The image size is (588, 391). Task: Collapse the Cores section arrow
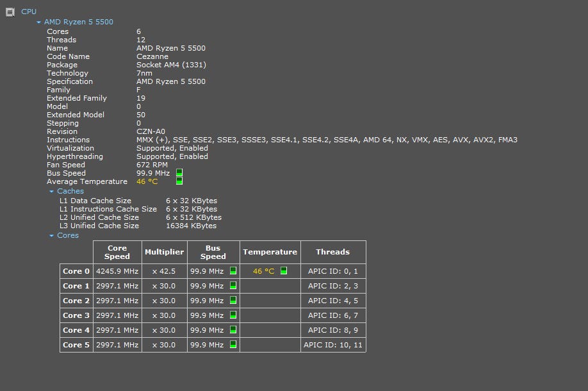click(51, 236)
